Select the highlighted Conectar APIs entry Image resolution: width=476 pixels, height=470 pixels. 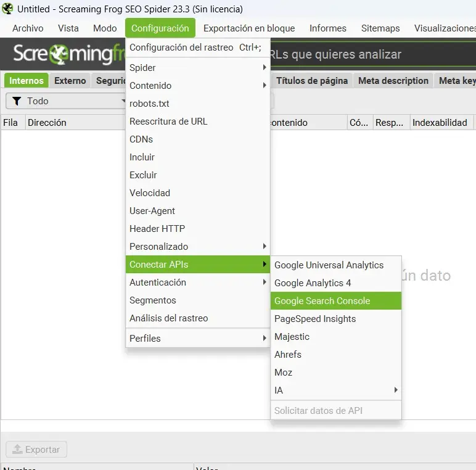tap(198, 264)
